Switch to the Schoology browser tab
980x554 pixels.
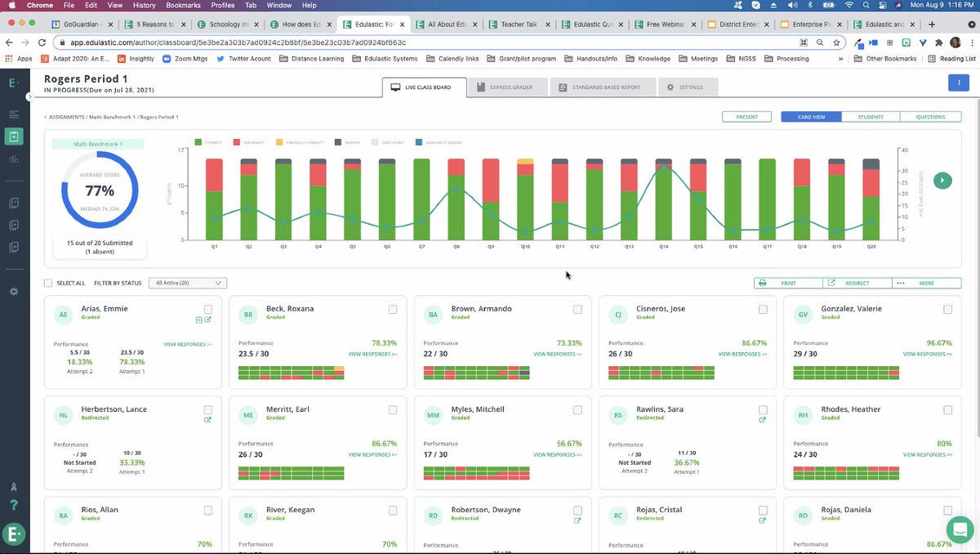pyautogui.click(x=229, y=25)
